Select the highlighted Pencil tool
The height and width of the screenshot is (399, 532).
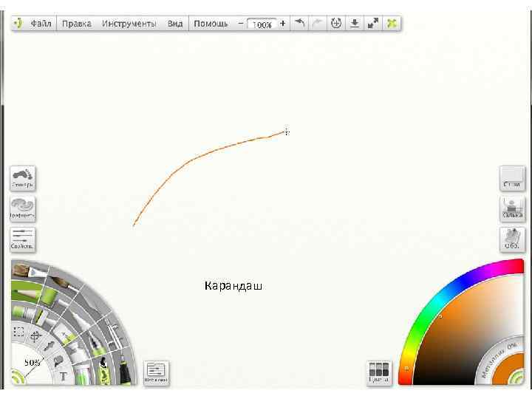click(28, 292)
